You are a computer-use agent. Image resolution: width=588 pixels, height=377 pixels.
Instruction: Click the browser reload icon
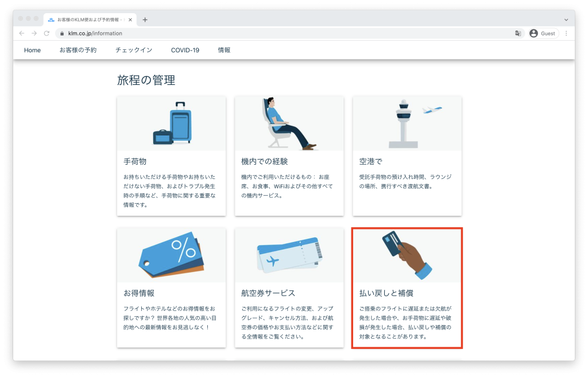(47, 33)
